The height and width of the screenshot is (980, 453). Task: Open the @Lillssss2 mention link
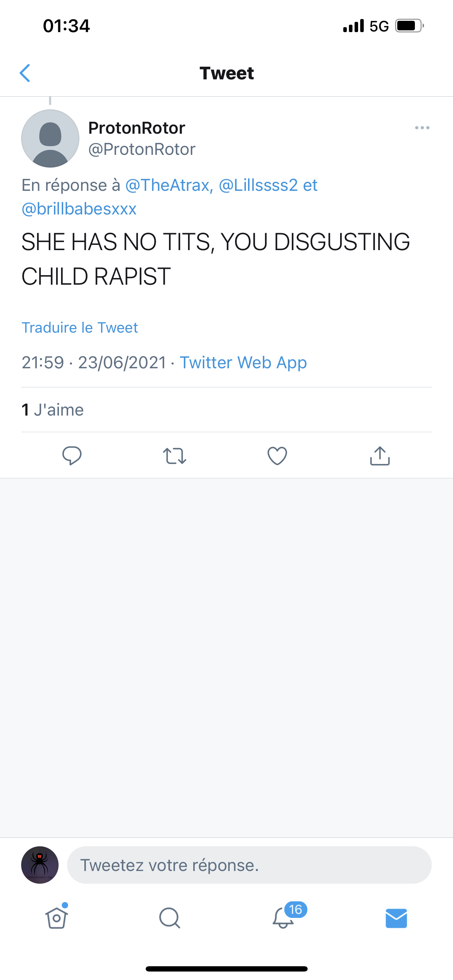click(x=258, y=185)
